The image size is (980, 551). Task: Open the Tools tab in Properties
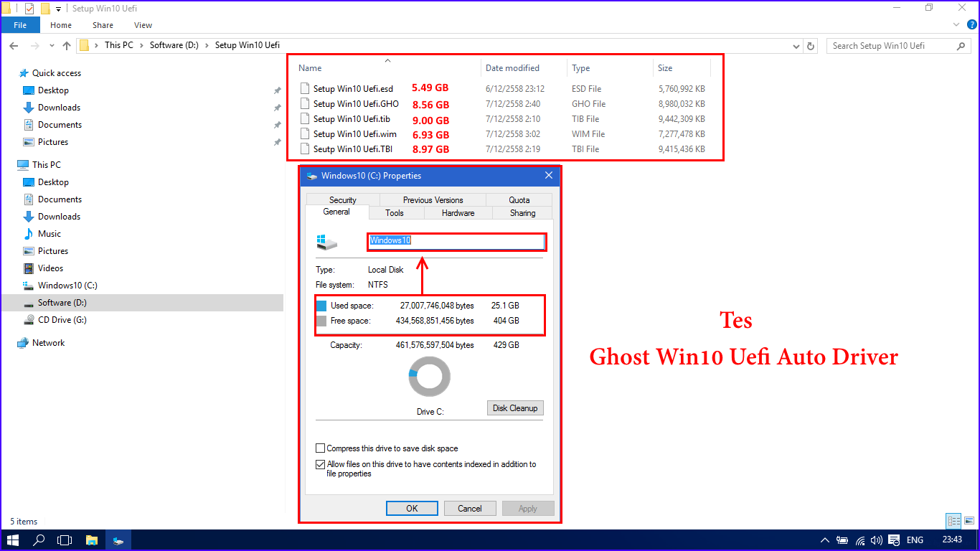point(395,213)
